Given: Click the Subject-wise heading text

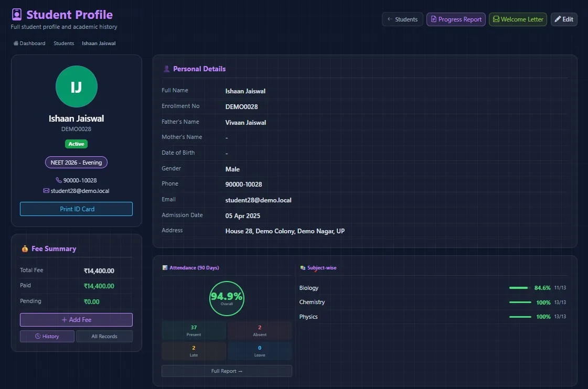Looking at the screenshot, I should tap(322, 267).
